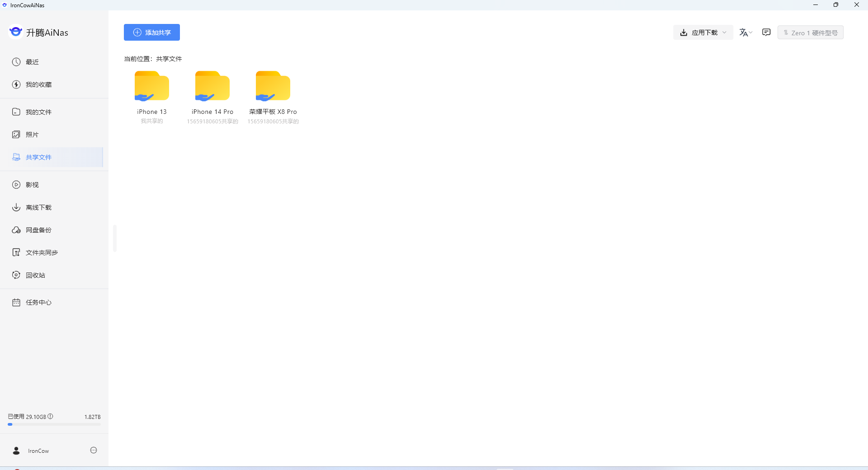The width and height of the screenshot is (868, 470).
Task: Switch to 最近 recent files view
Action: tap(31, 61)
